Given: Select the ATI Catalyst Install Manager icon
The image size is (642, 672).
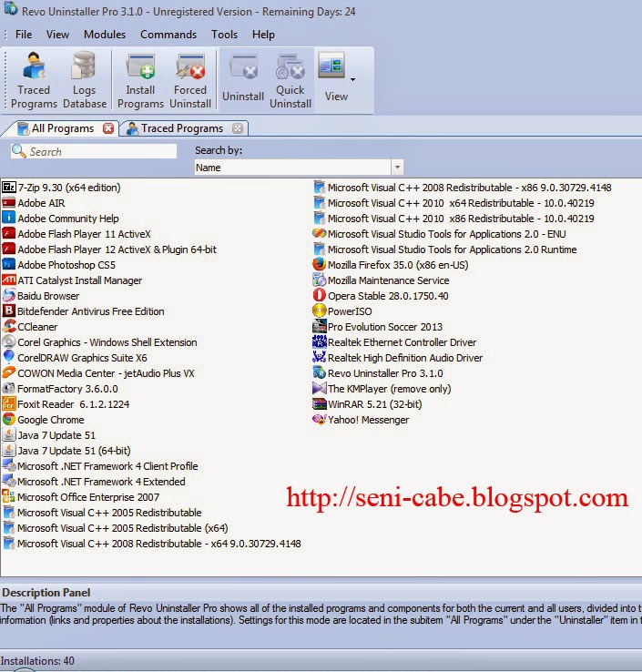Looking at the screenshot, I should (8, 280).
